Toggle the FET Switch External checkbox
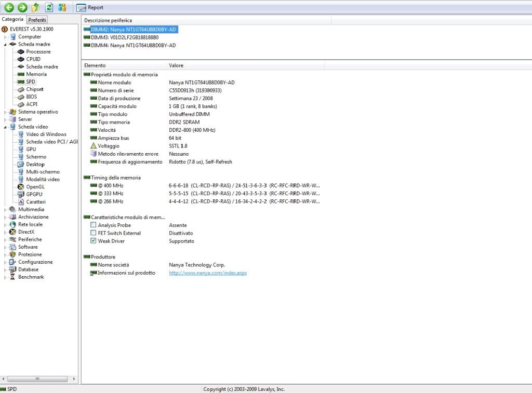This screenshot has width=532, height=393. coord(94,233)
